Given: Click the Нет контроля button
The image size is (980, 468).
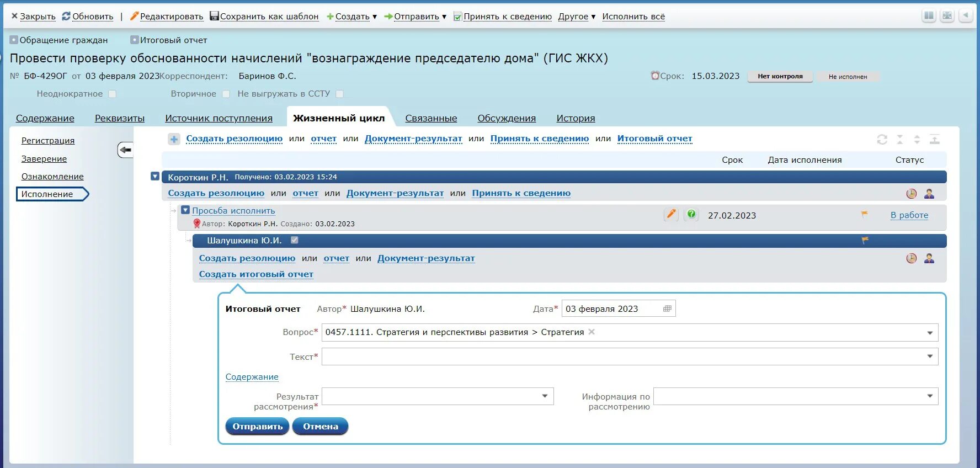Looking at the screenshot, I should (780, 76).
